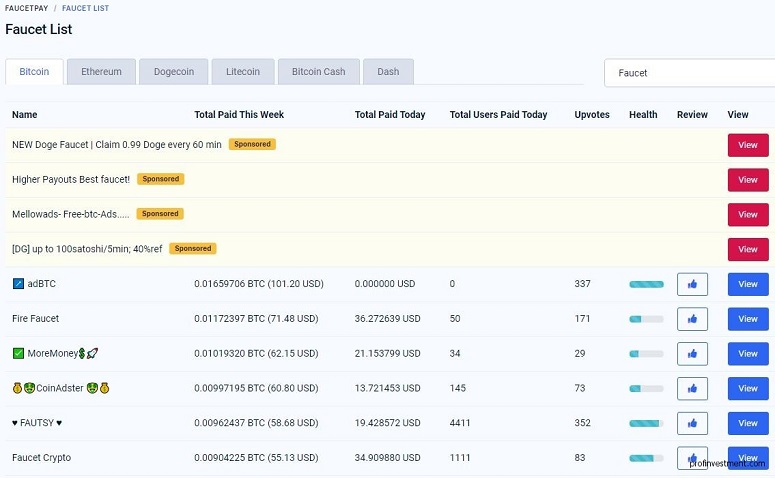Click Sponsored badge next to Higher Payouts
This screenshot has height=478, width=775.
(x=161, y=179)
